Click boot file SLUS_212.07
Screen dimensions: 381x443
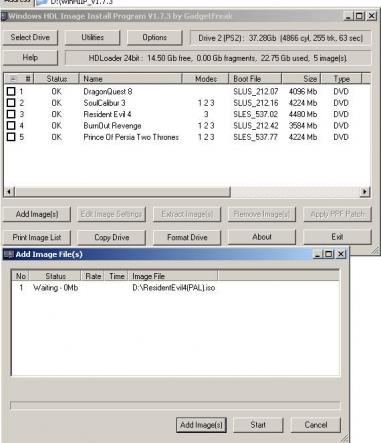click(x=256, y=91)
